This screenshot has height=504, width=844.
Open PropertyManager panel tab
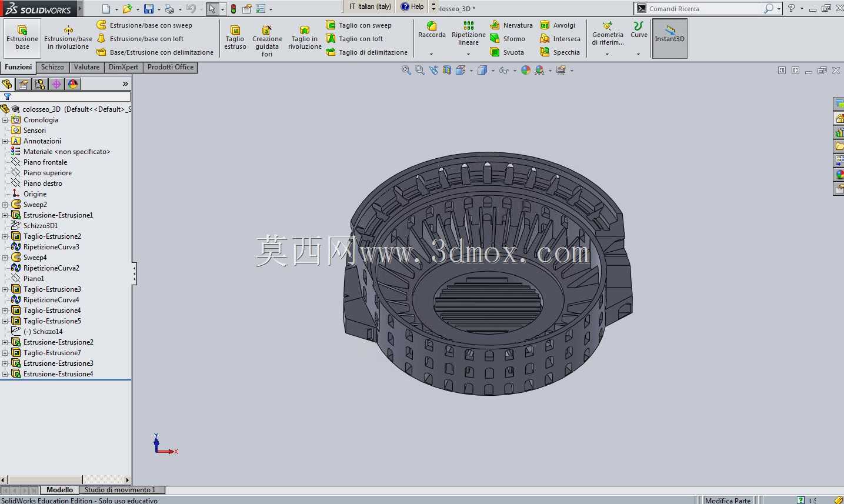click(x=24, y=84)
